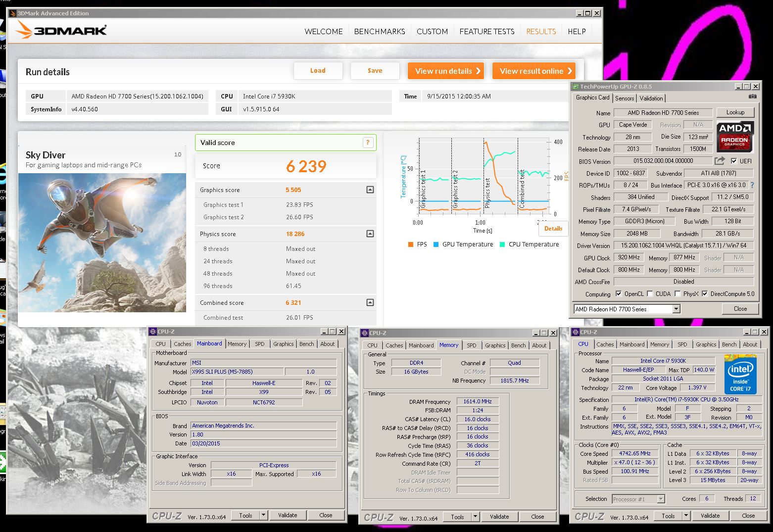Open the FEATURE TESTS menu

pos(487,31)
